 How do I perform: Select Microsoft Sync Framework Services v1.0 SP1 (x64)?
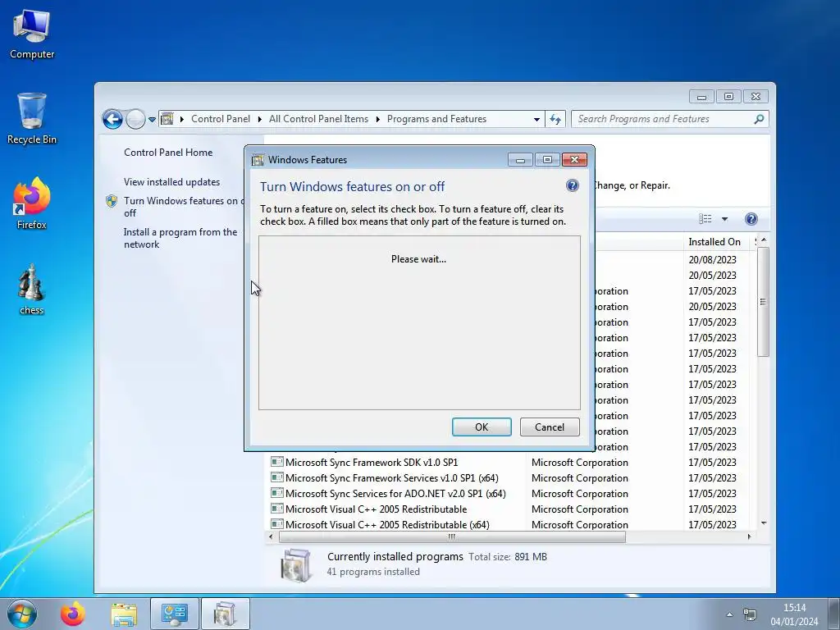391,478
